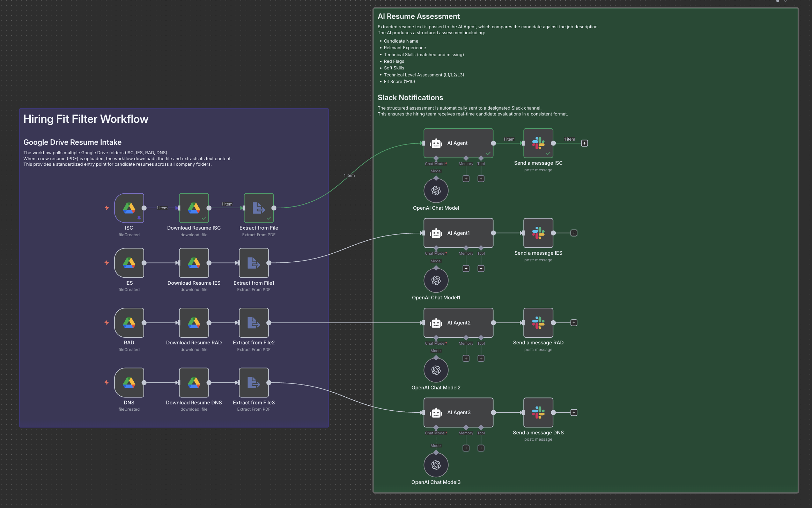Select the AI Resume Assessment sticky note heading
The image size is (812, 508).
(419, 16)
